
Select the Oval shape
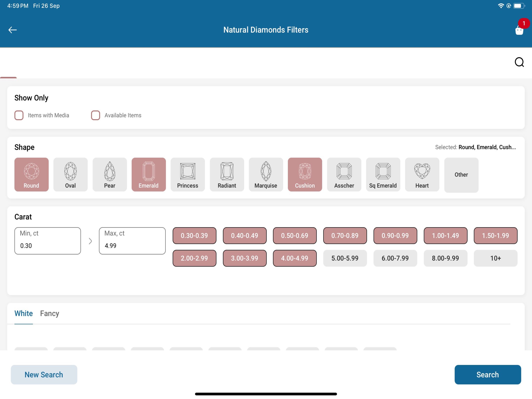pyautogui.click(x=70, y=175)
